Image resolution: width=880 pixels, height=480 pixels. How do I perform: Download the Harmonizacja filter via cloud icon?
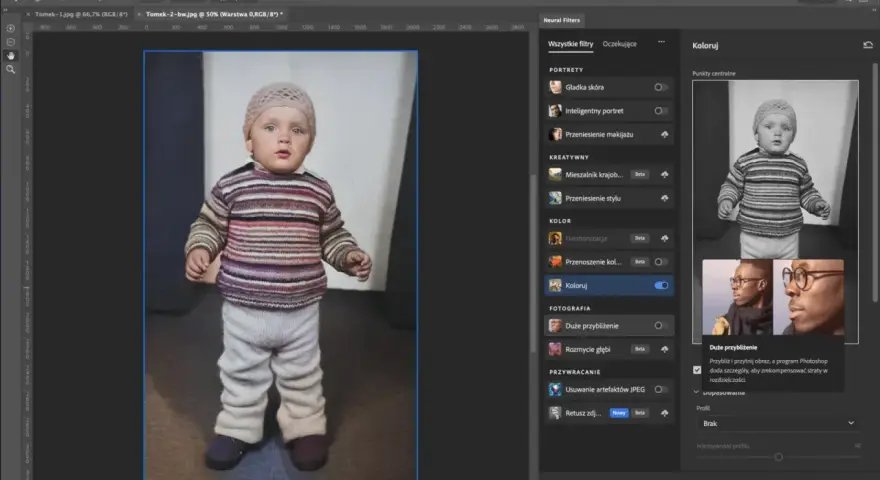[664, 238]
